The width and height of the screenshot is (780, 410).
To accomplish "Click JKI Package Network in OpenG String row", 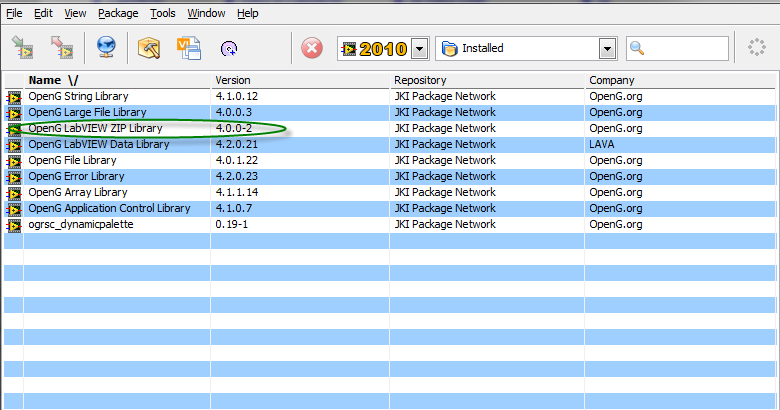I will tap(445, 97).
